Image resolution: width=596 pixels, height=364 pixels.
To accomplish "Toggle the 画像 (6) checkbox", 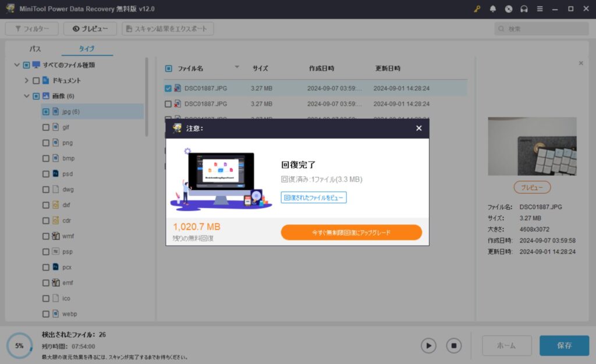I will (x=36, y=96).
